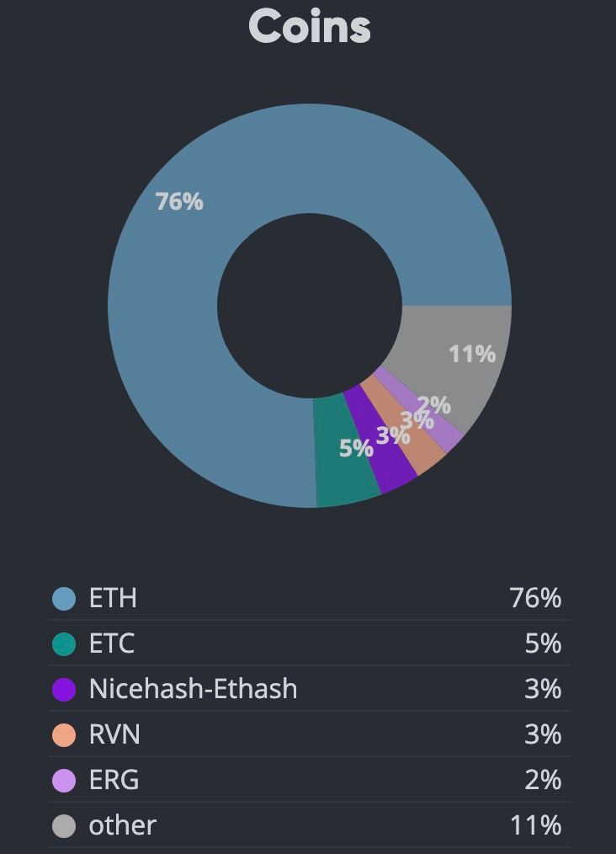
Task: Click the Coins chart title
Action: coord(309,27)
